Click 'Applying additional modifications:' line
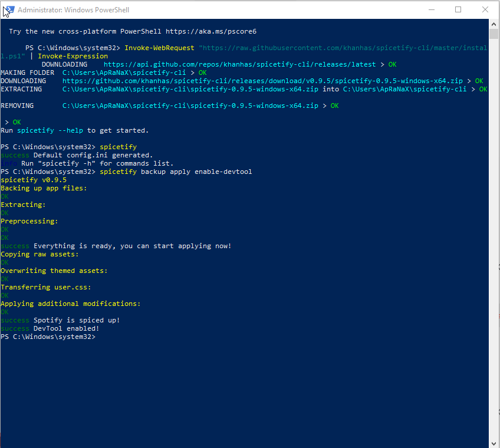The width and height of the screenshot is (500, 448). [71, 304]
